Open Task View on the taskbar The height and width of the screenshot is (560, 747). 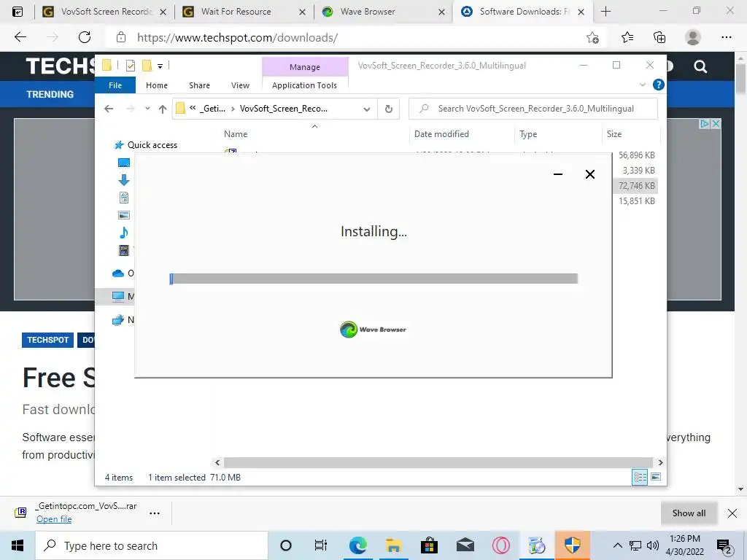click(321, 545)
